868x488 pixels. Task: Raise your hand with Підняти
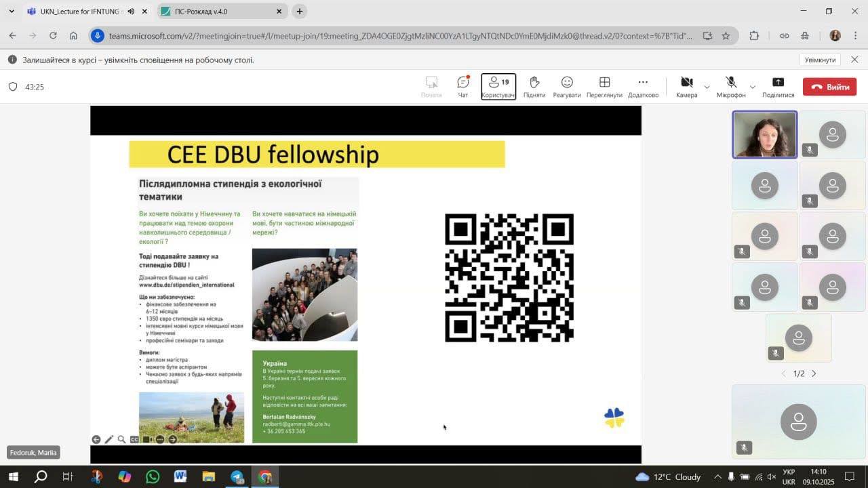pyautogui.click(x=534, y=86)
